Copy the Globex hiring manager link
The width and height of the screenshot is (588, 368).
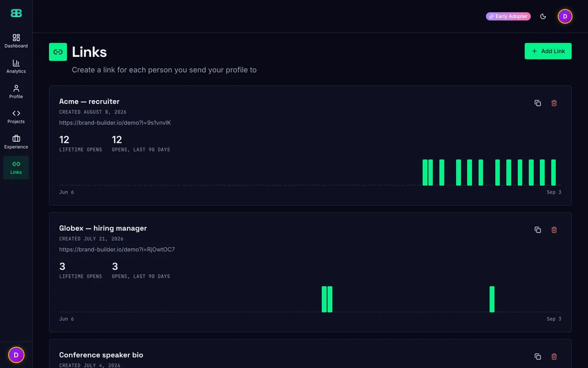538,230
